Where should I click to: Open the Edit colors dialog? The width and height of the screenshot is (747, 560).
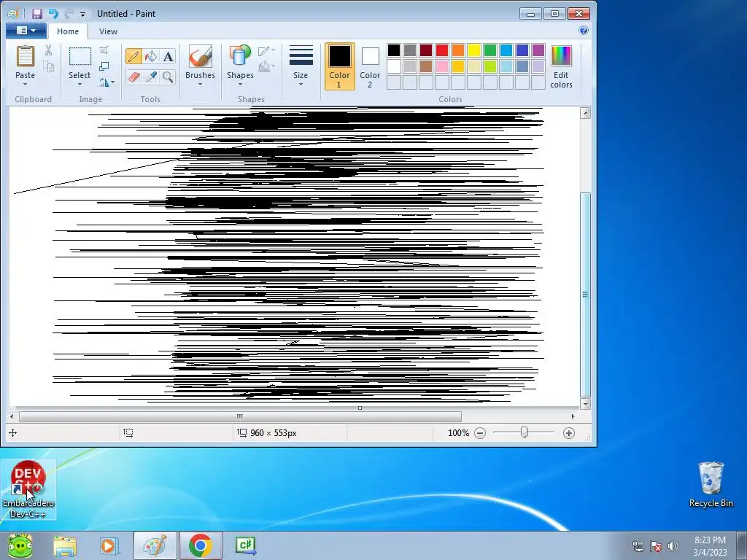coord(561,66)
